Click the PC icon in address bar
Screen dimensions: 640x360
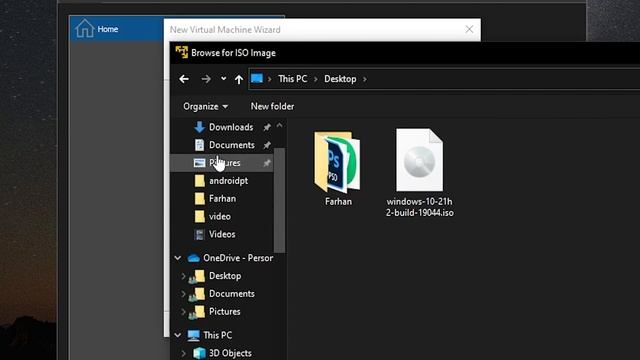[257, 78]
